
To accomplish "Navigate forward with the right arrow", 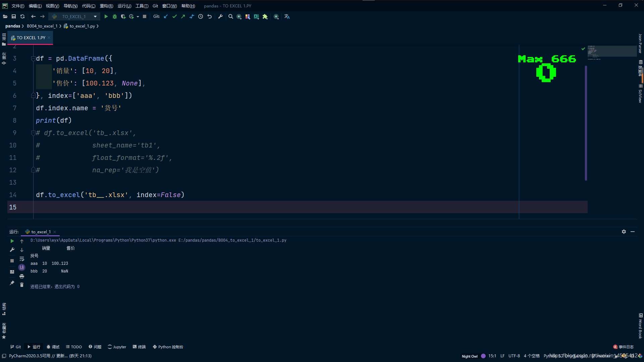I will coord(42,16).
